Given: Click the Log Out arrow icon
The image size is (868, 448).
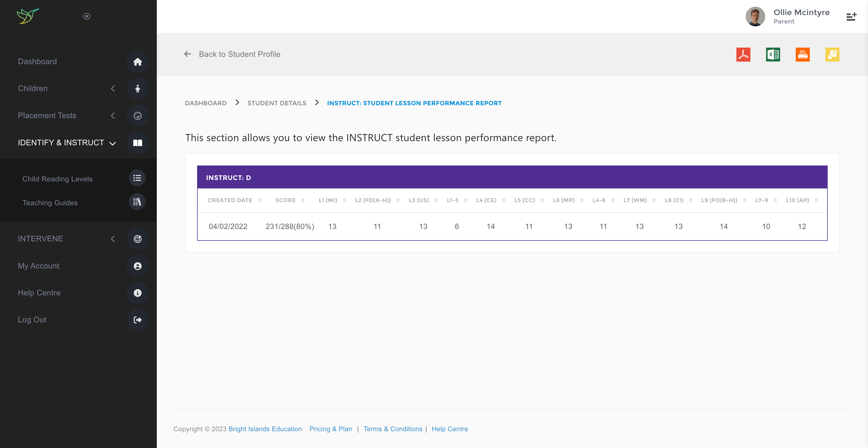Looking at the screenshot, I should [137, 320].
